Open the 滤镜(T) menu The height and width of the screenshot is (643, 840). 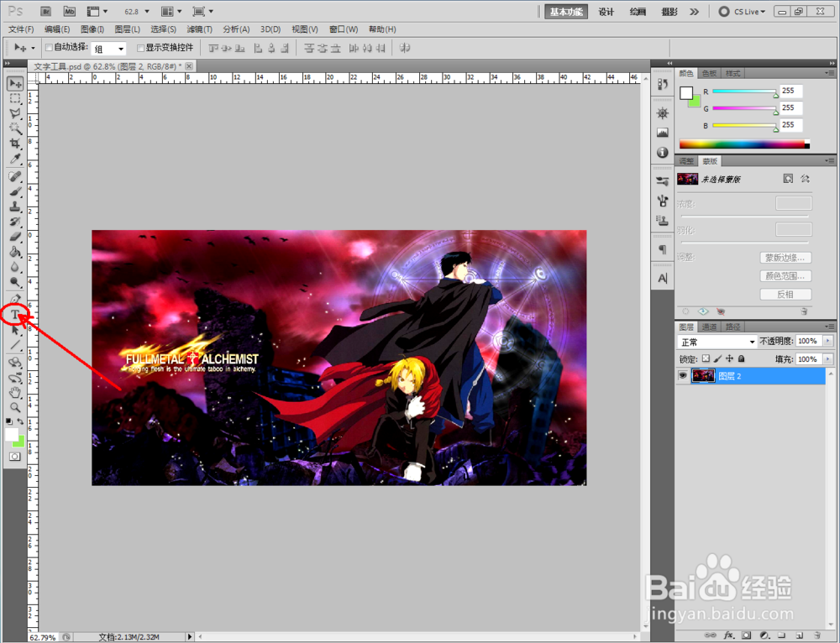[199, 29]
